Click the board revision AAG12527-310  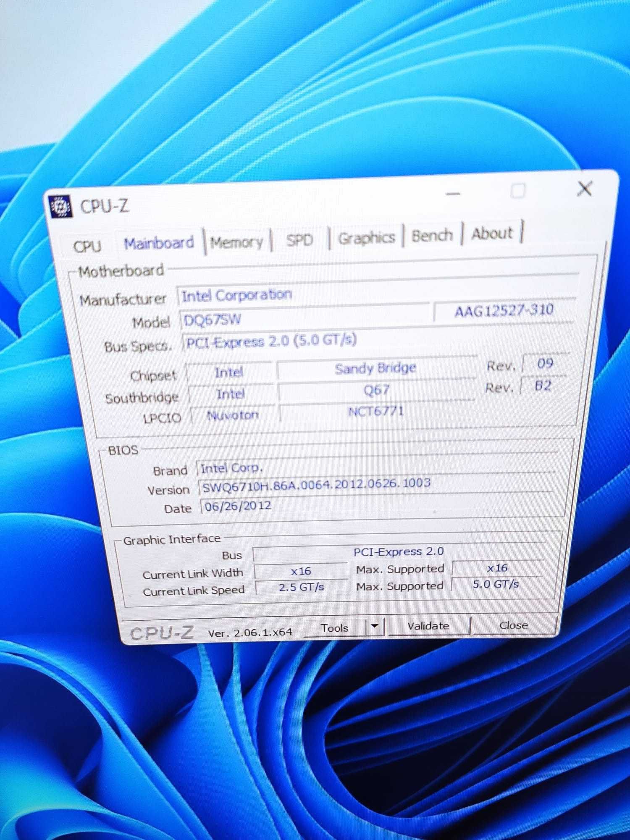click(504, 311)
